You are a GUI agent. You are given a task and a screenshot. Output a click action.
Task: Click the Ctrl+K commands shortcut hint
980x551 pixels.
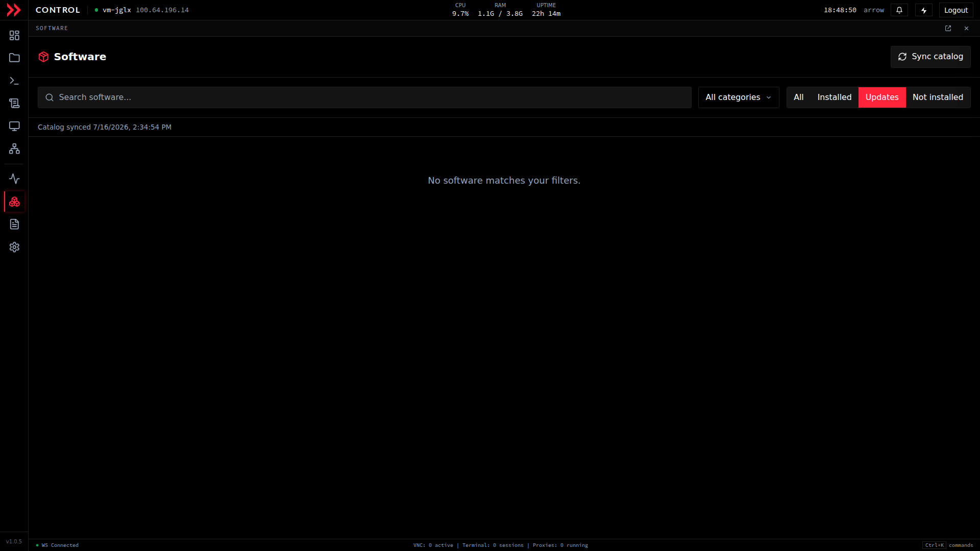pos(948,545)
